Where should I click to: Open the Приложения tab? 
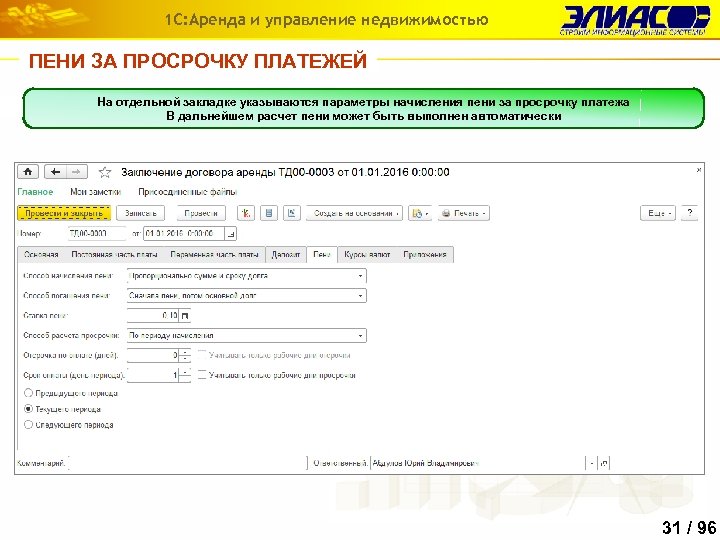pyautogui.click(x=425, y=254)
